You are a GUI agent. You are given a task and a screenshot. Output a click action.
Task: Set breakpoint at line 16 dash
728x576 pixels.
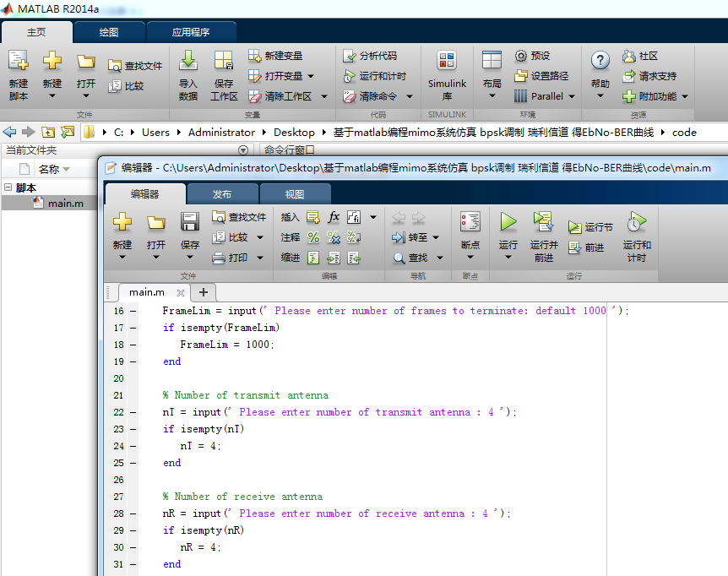pyautogui.click(x=133, y=311)
